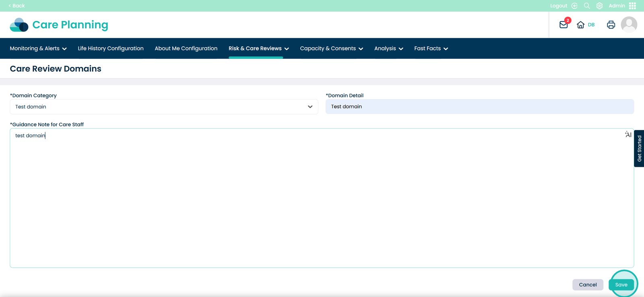The width and height of the screenshot is (644, 297).
Task: Click the printer icon
Action: point(611,25)
